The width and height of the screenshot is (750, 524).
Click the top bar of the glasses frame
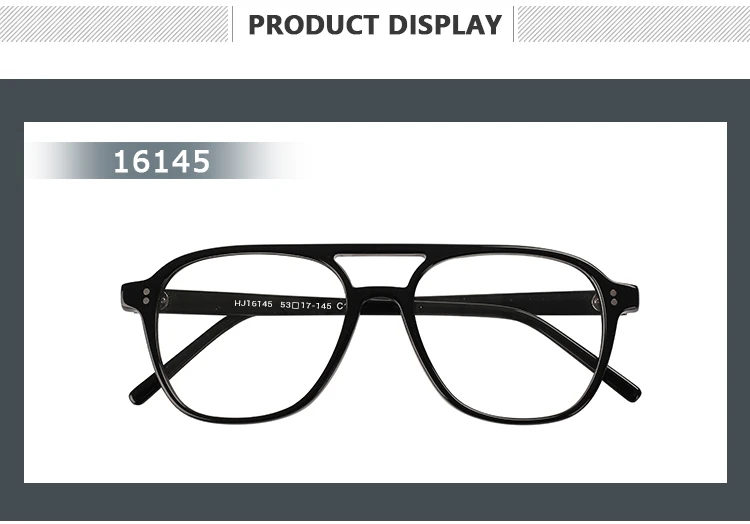coord(380,249)
